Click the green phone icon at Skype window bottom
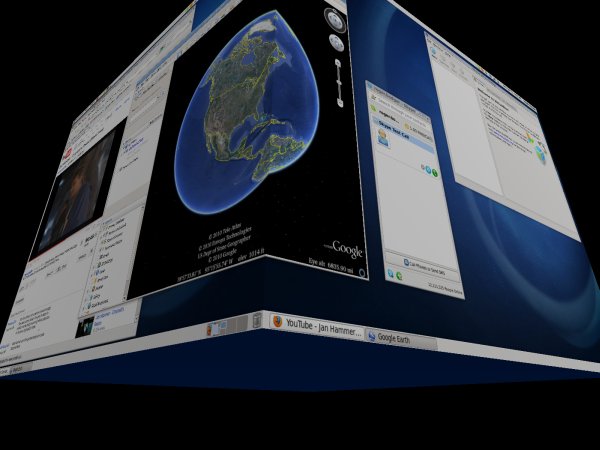600x450 pixels. (399, 276)
